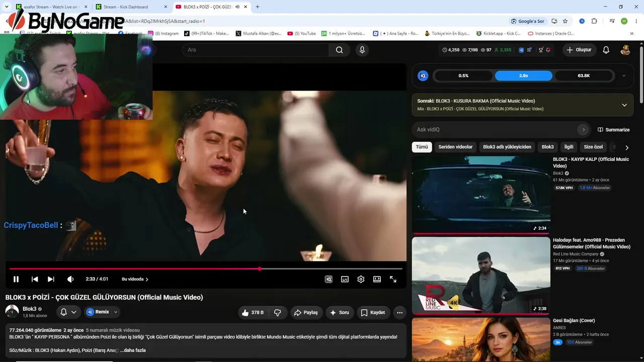
Task: Select the 'Blok3' filter chip
Action: [x=547, y=147]
